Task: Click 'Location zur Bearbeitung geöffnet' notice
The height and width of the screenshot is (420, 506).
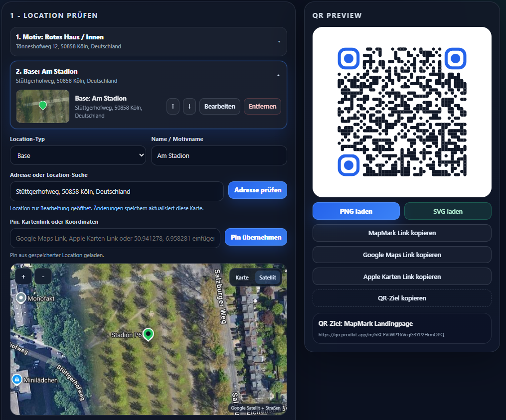Action: click(107, 208)
